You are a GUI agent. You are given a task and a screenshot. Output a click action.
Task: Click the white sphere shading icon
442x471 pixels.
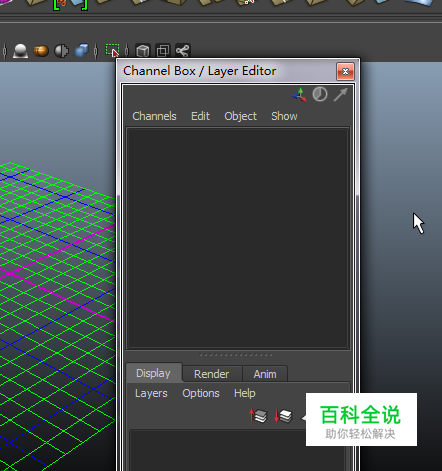pos(20,51)
